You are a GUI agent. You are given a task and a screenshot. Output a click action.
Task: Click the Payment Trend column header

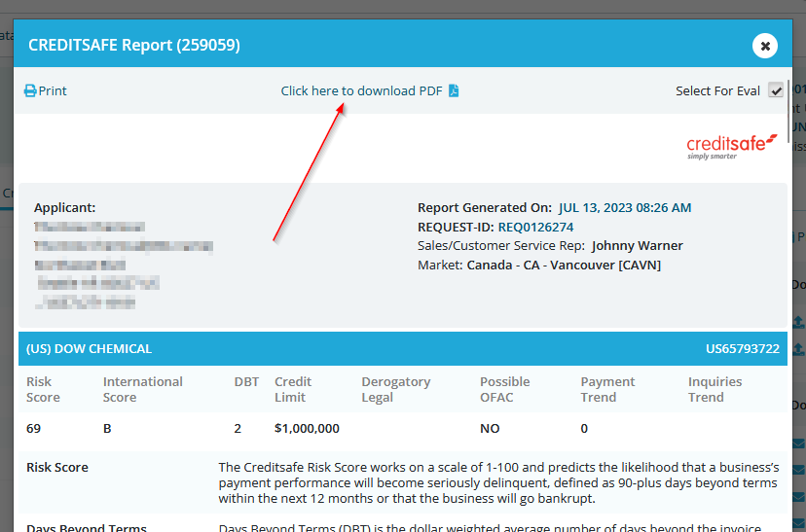pyautogui.click(x=607, y=389)
